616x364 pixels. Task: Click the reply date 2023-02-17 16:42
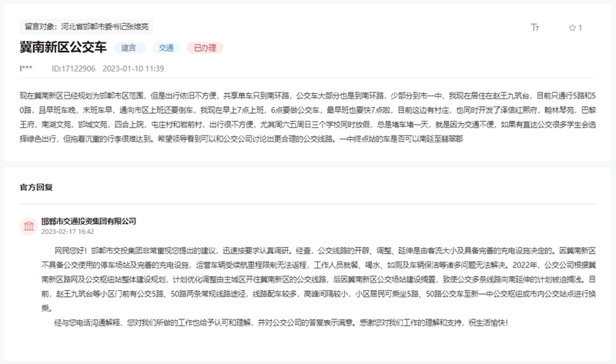point(68,232)
